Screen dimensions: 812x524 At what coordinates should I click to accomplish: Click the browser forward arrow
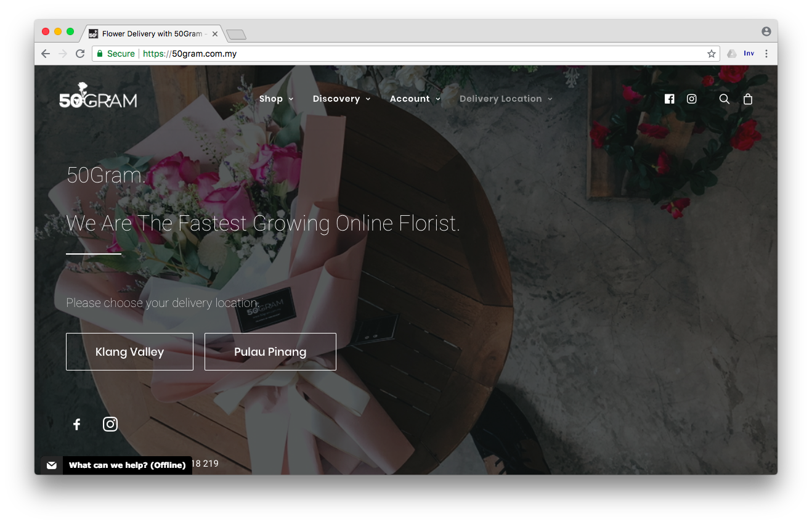tap(62, 54)
